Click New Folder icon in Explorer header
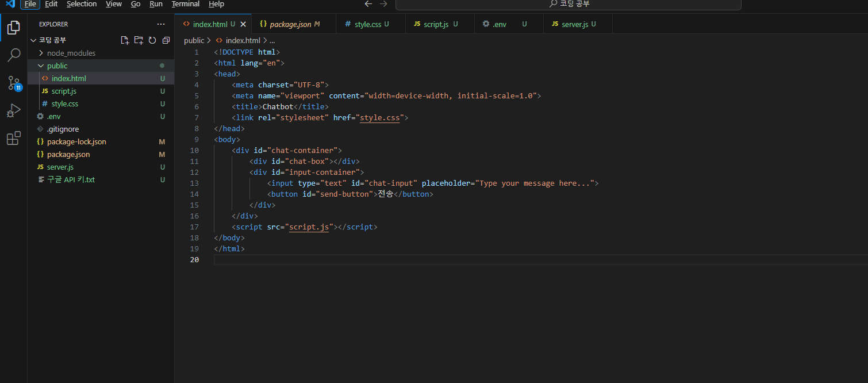The width and height of the screenshot is (868, 383). point(139,40)
